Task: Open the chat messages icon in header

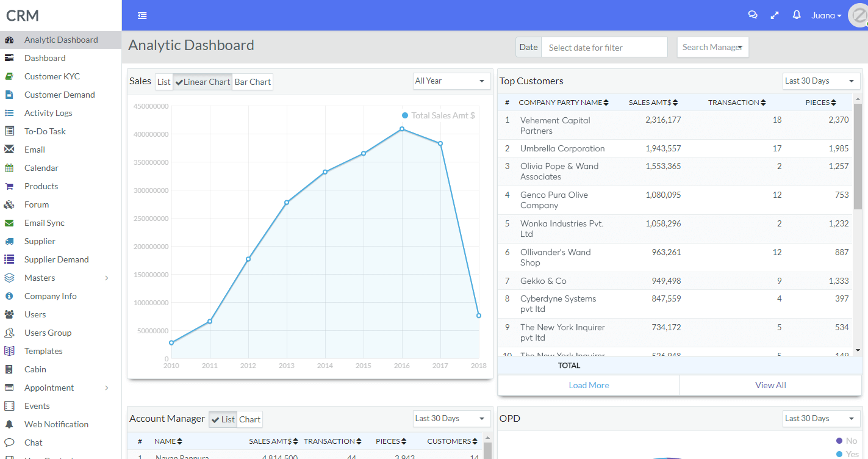Action: 753,15
